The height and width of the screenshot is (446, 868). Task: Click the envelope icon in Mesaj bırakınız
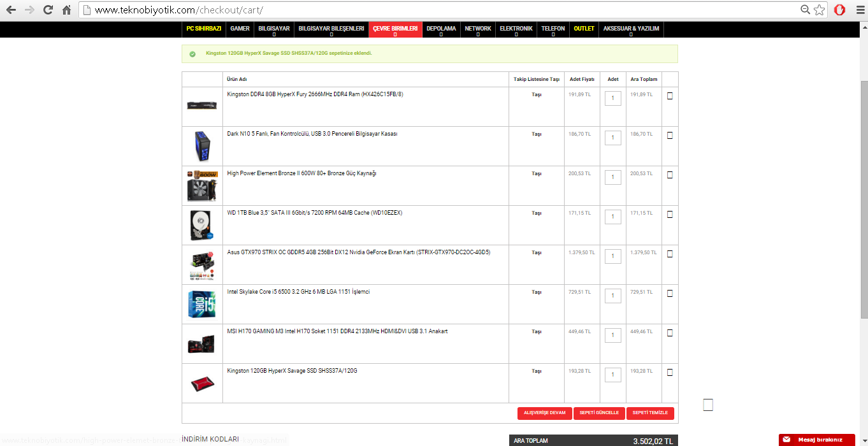pos(787,440)
